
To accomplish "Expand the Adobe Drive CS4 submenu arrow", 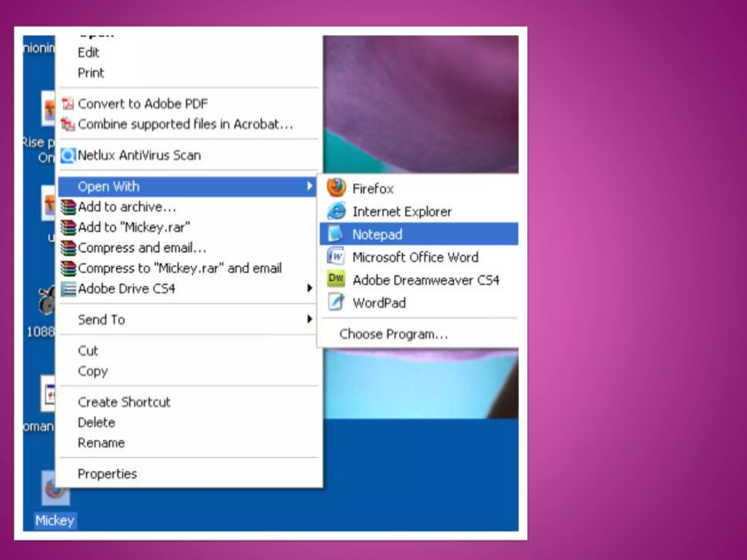I will [309, 288].
